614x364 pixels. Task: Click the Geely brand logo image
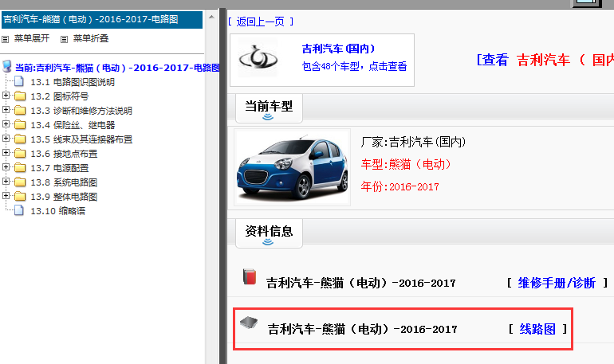(x=258, y=59)
